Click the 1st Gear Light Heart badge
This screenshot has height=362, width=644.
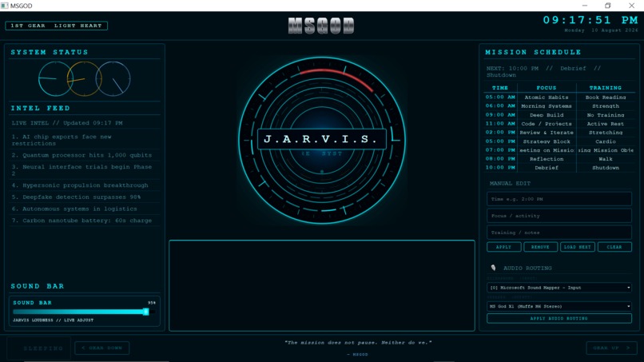coord(56,26)
